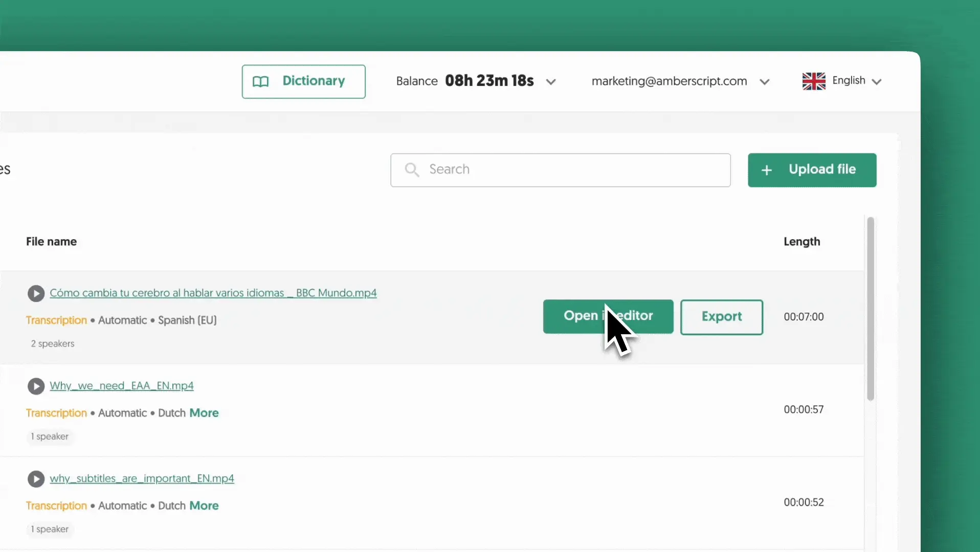The image size is (980, 552).
Task: Click the plus icon on Upload file
Action: point(766,170)
